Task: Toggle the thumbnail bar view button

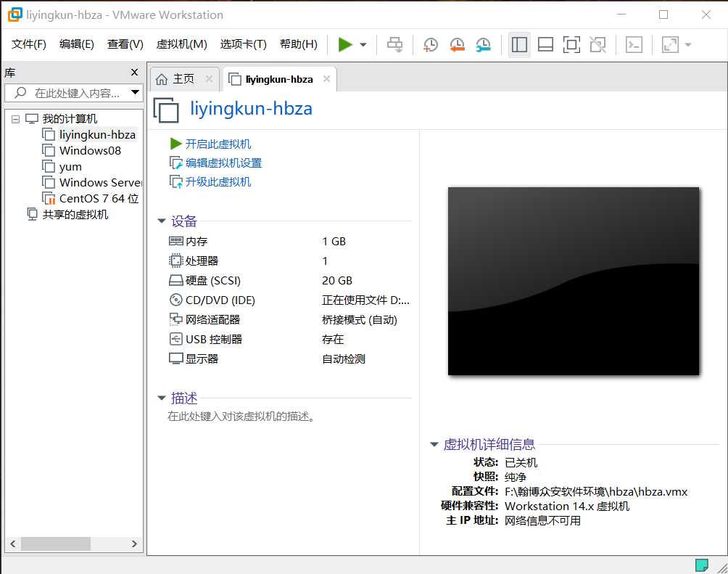Action: pyautogui.click(x=545, y=45)
